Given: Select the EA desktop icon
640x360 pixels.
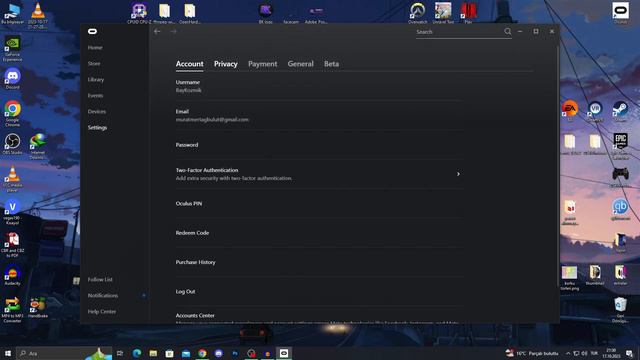Looking at the screenshot, I should click(x=570, y=111).
